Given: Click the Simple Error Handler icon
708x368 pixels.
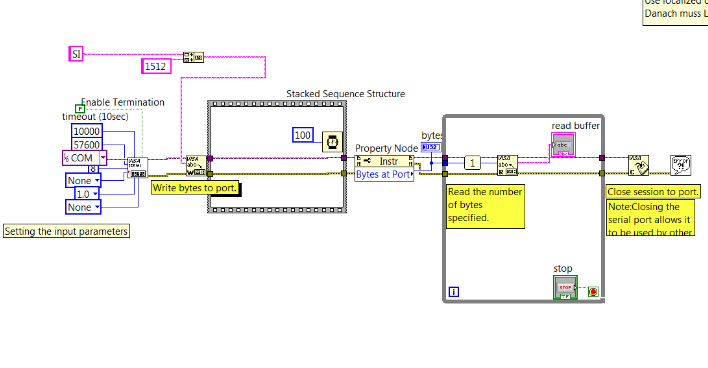Looking at the screenshot, I should (680, 165).
